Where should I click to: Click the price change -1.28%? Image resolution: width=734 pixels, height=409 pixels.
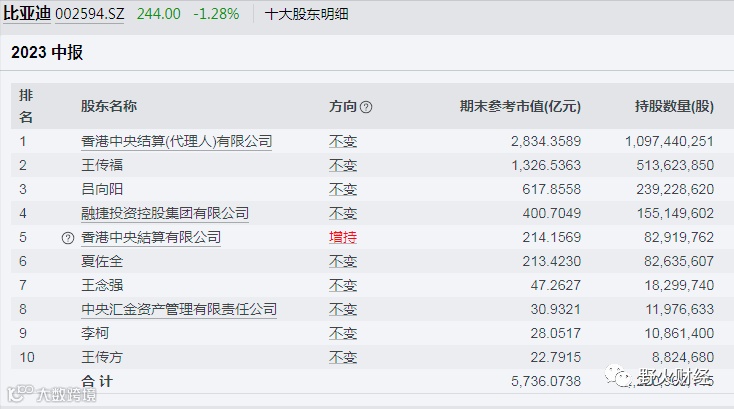tap(216, 14)
